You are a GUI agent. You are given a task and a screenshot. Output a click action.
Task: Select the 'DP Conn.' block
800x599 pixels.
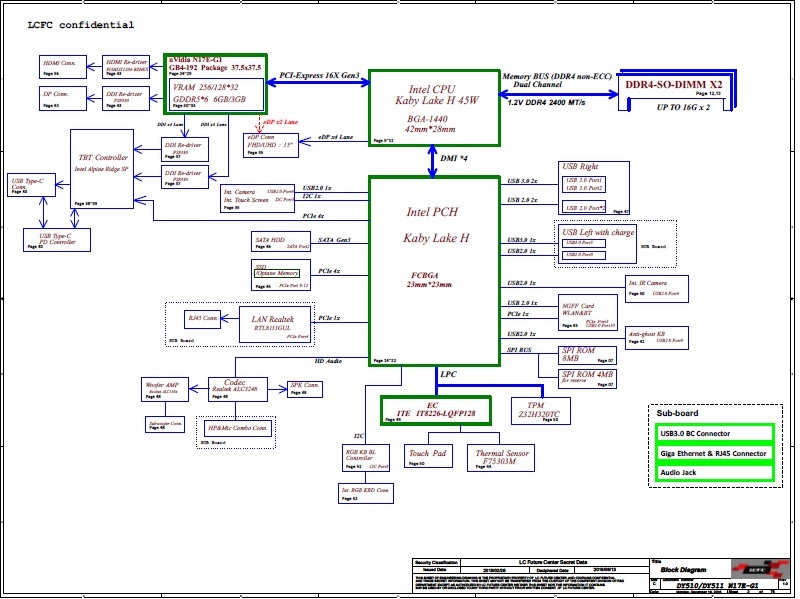coord(63,98)
